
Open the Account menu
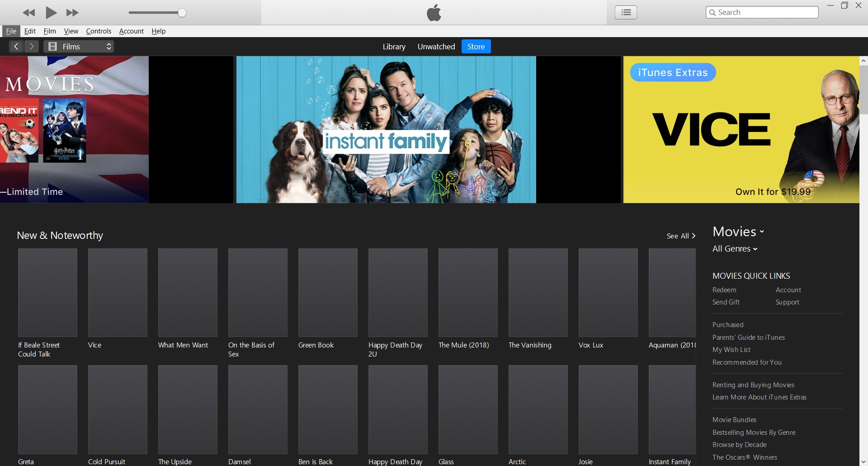coord(132,31)
